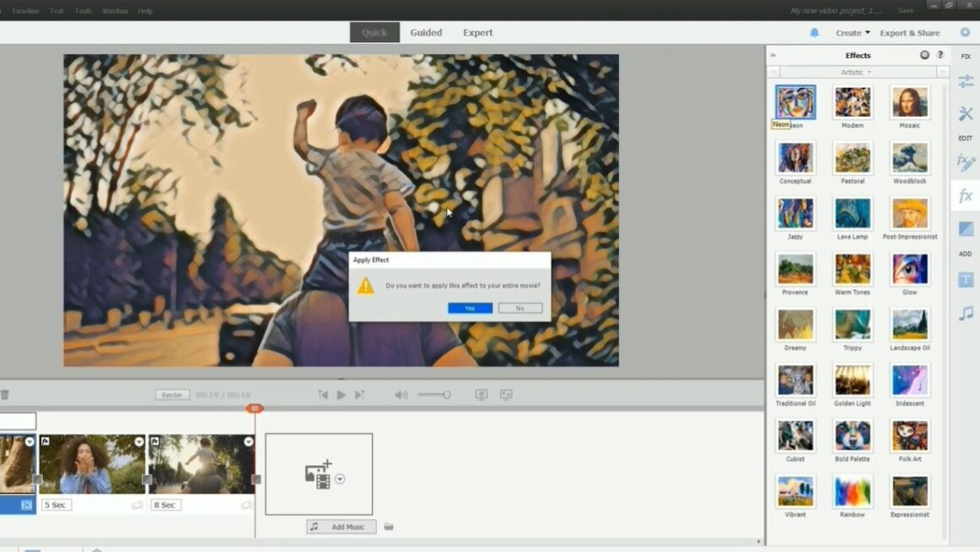Collapse the Effects panel with double arrow
980x552 pixels.
(x=773, y=55)
